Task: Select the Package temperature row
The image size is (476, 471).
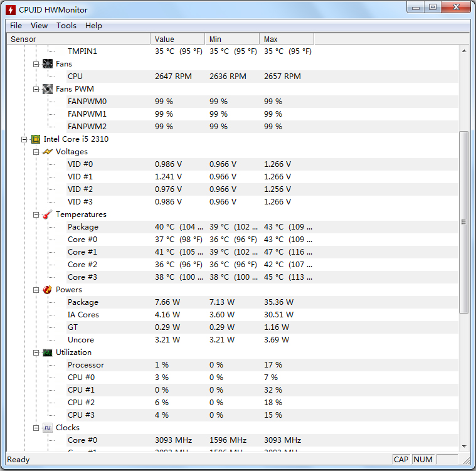Action: (262, 227)
